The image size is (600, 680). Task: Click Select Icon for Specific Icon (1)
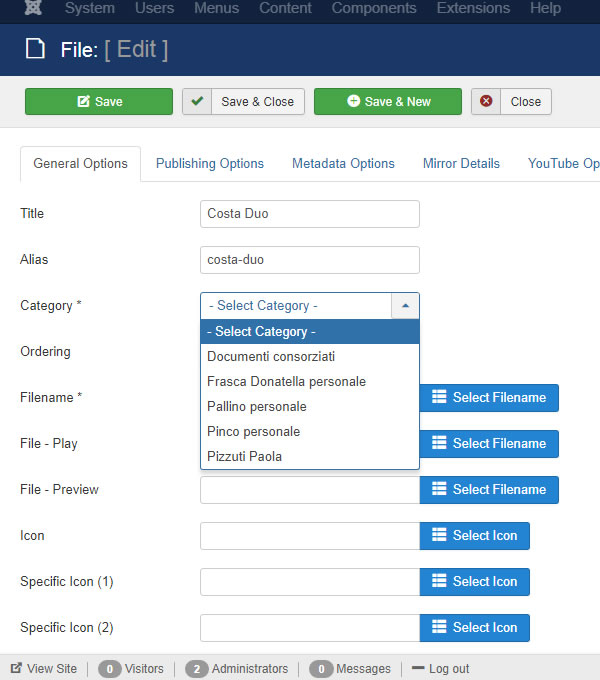[474, 582]
